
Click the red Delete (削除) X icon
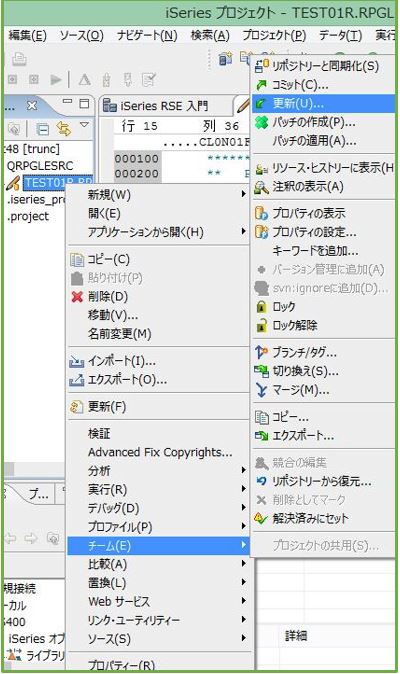[x=77, y=297]
